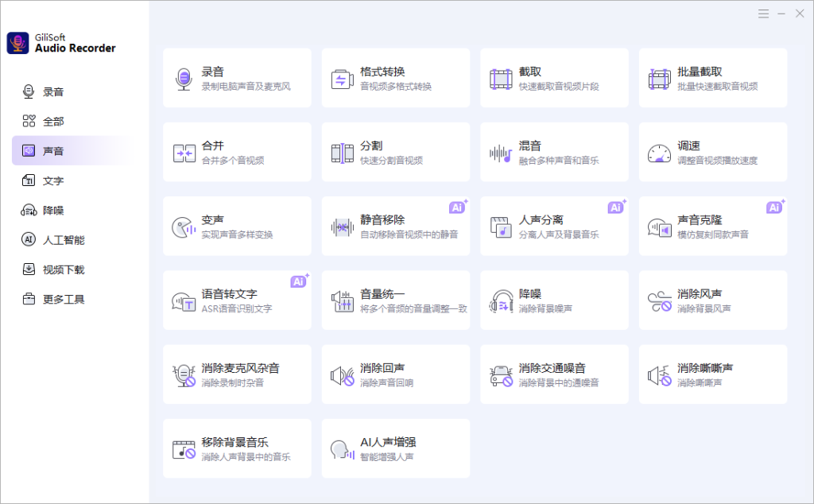Launch the 调速 speed adjustment tool
The image size is (814, 504).
coord(712,151)
